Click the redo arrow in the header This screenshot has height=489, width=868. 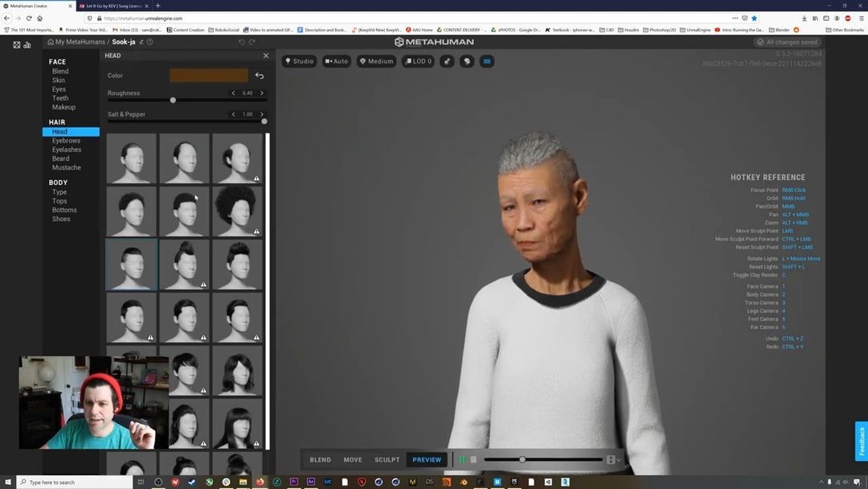[x=252, y=42]
